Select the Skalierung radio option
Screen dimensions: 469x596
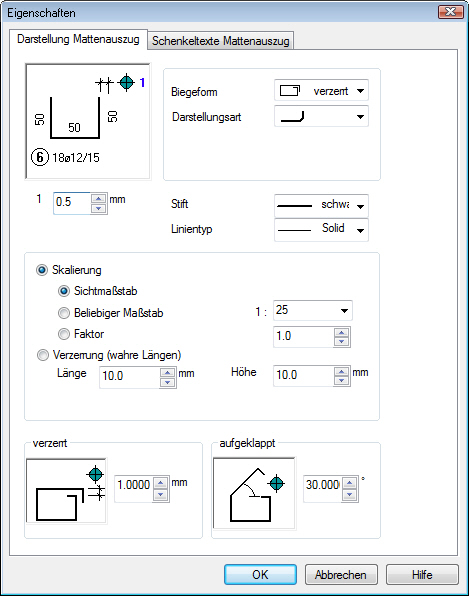41,270
